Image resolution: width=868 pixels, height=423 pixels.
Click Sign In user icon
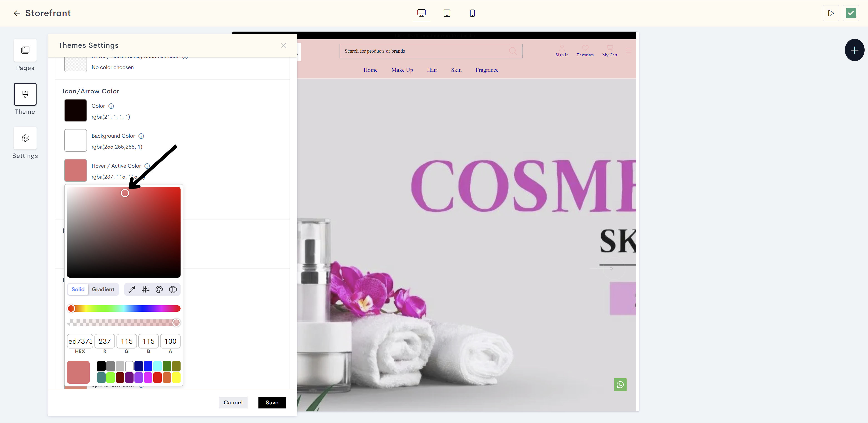coord(562,48)
